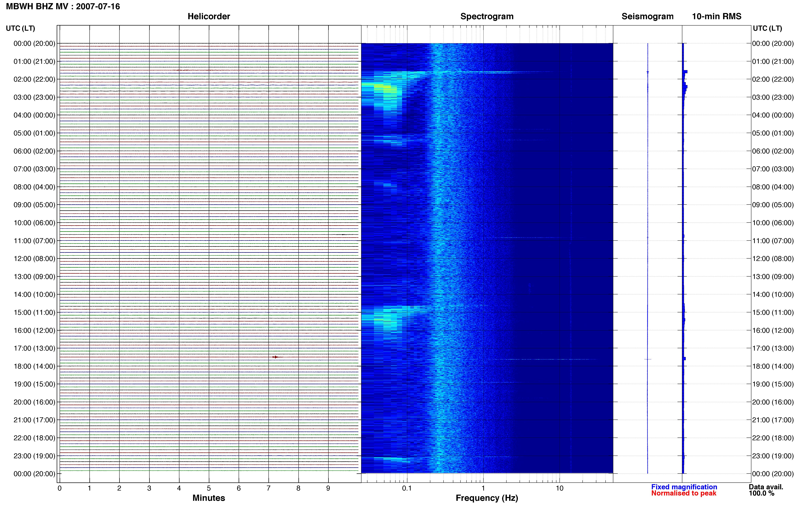Click the left 'UTC (LT)' axis label
Viewport: 812px width, 508px height.
pos(21,28)
